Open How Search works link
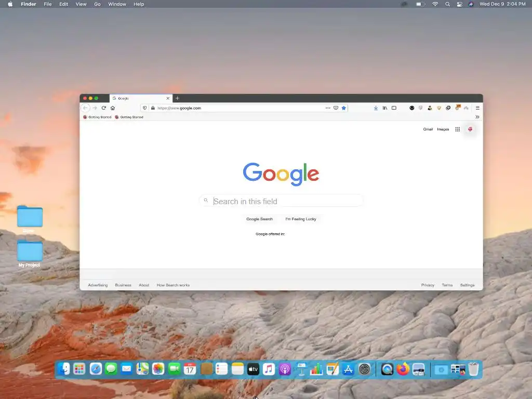The width and height of the screenshot is (532, 399). point(173,285)
